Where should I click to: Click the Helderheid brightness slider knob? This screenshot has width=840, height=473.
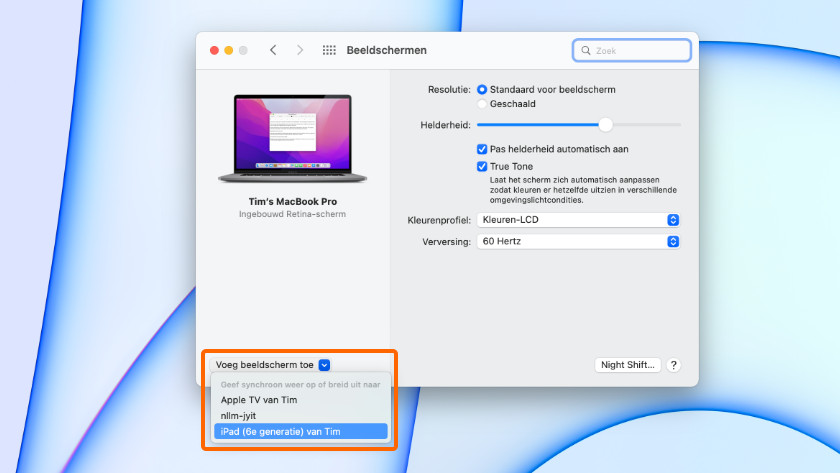[605, 125]
